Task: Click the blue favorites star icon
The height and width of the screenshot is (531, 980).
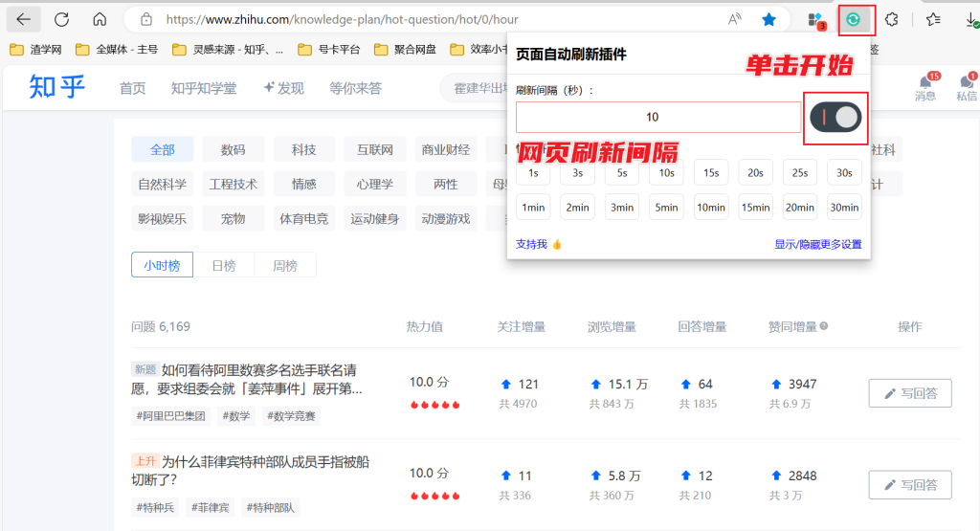Action: pos(768,19)
